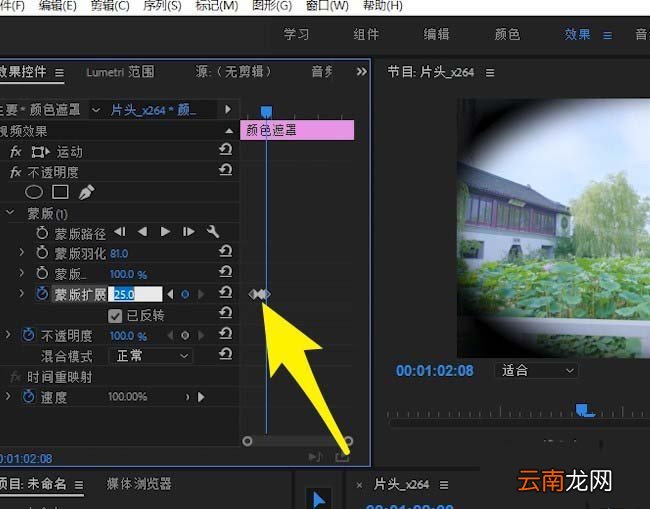Toggle animation stopwatch for 速度

(x=28, y=397)
